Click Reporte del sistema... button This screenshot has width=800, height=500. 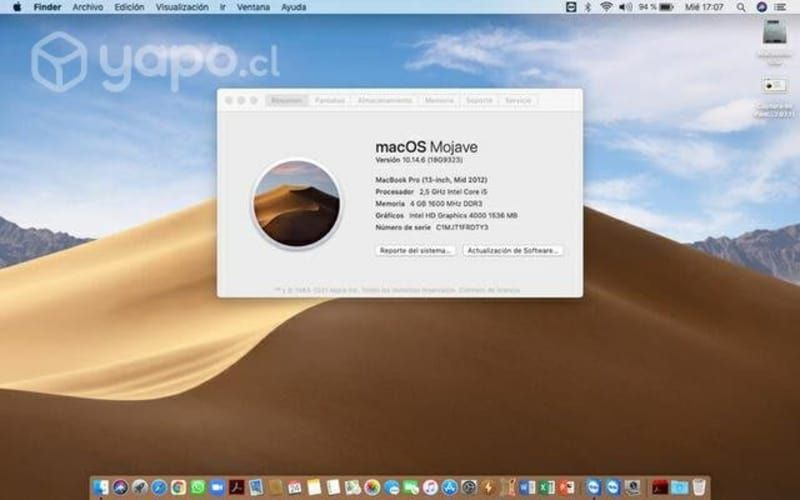coord(416,251)
